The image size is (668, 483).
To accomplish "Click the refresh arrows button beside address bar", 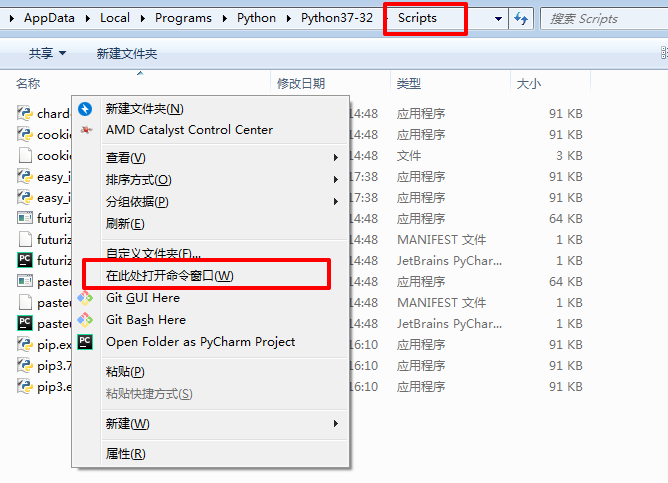I will pos(521,18).
